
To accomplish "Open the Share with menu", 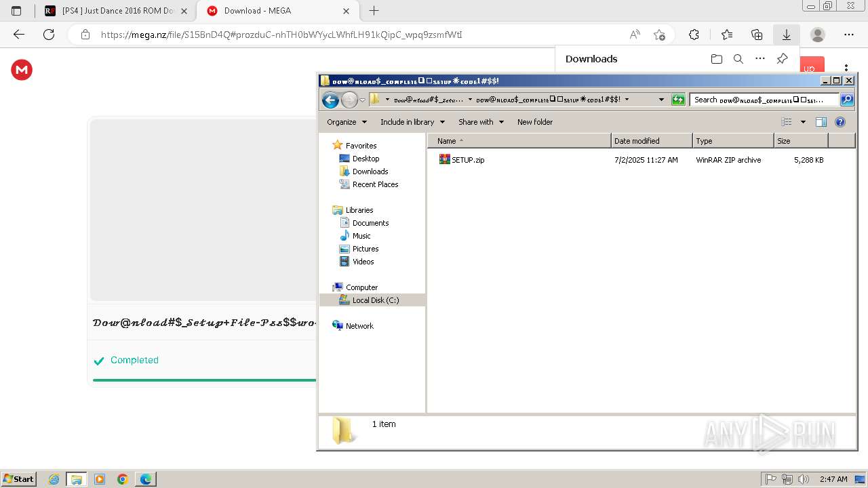I will click(481, 122).
